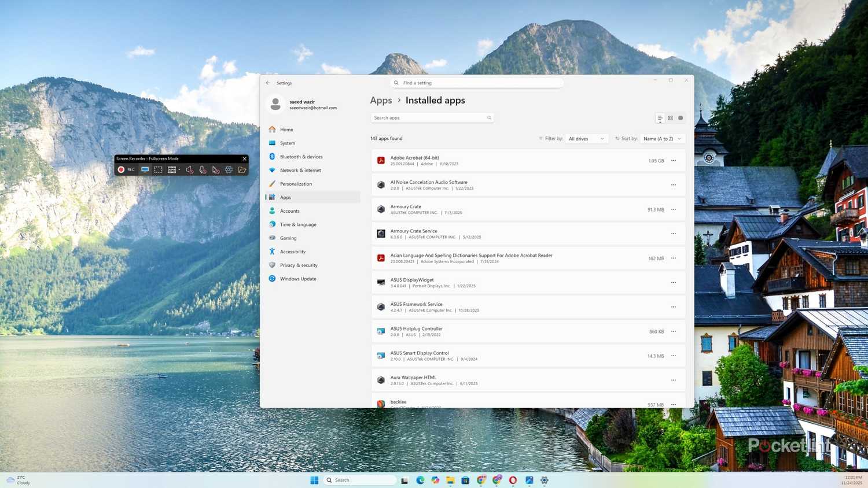The height and width of the screenshot is (488, 868).
Task: Choose region selection mode in Screen Recorder
Action: 158,169
